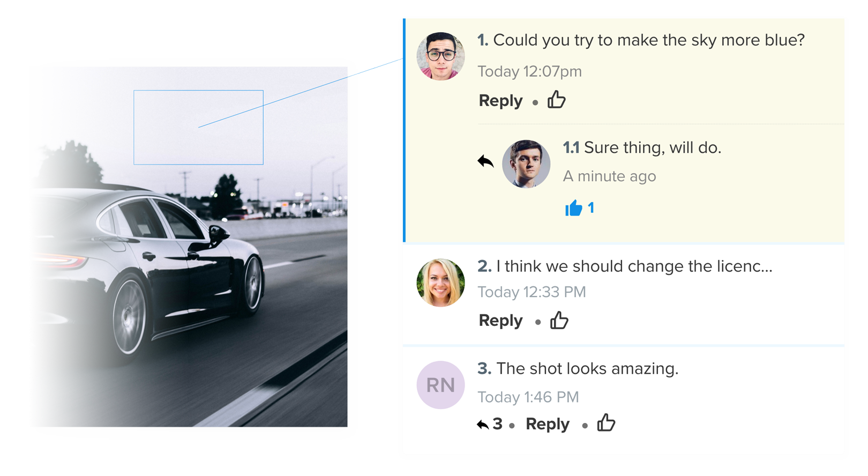
Task: Reply to comment 2 about licence
Action: click(500, 321)
